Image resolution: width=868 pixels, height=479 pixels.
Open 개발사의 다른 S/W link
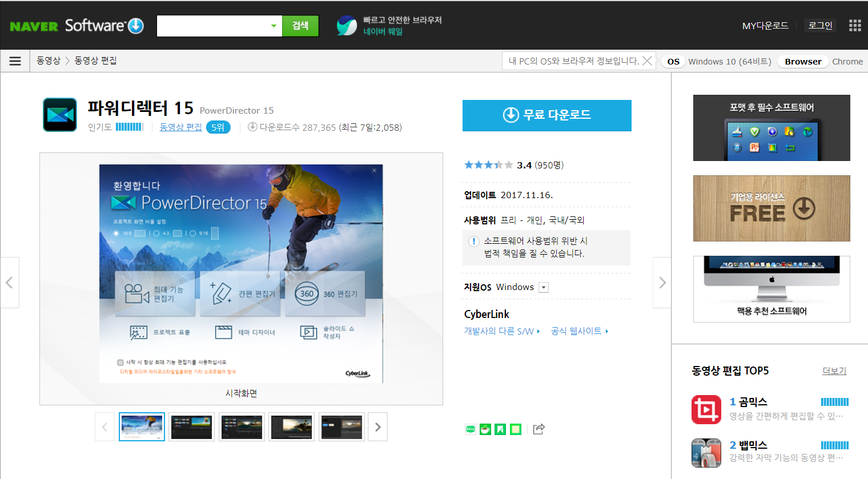click(501, 331)
